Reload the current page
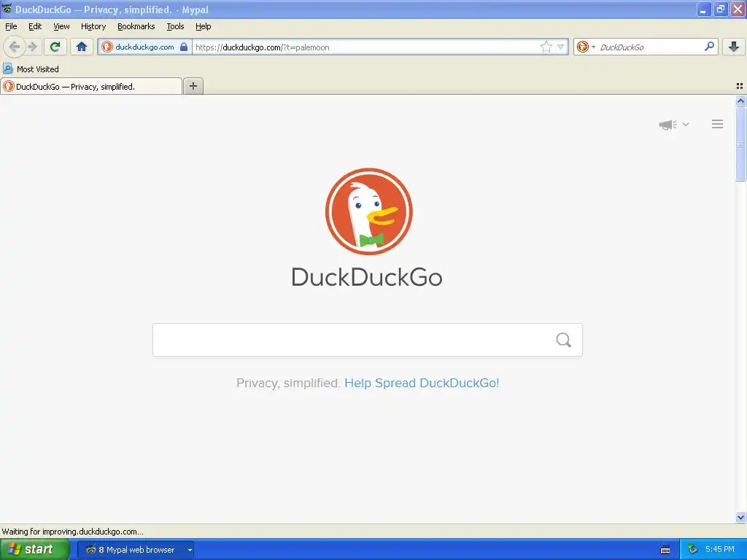This screenshot has height=560, width=747. click(x=55, y=47)
